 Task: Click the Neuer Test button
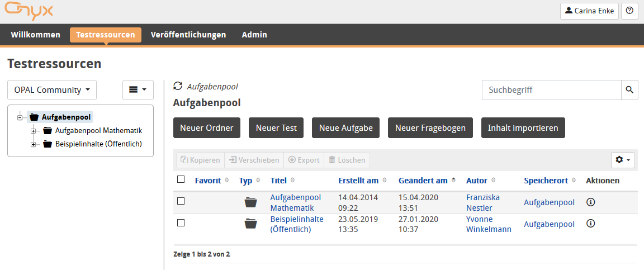(x=276, y=128)
